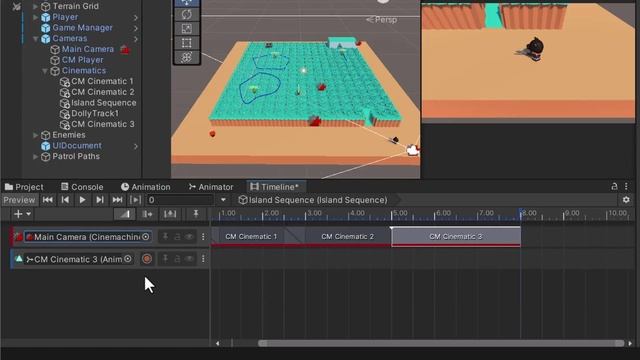Click the Player prefab cube icon
The image size is (640, 360).
tap(45, 17)
